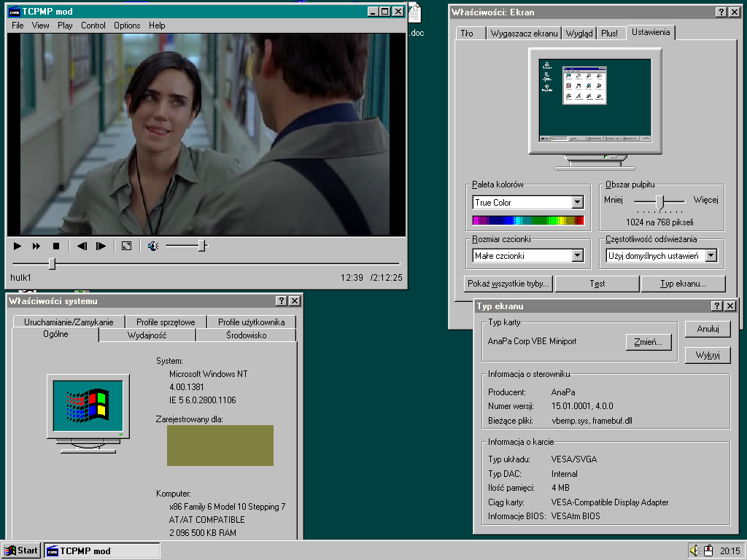Switch to the Wygląd tab

tap(578, 34)
